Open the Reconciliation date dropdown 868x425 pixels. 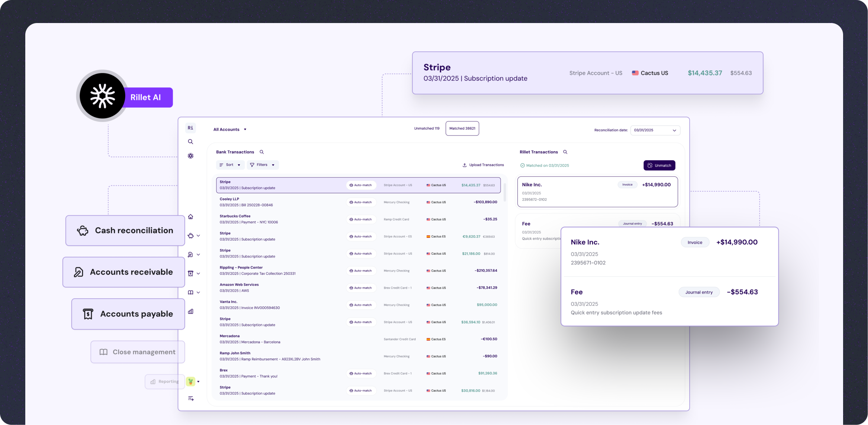pyautogui.click(x=655, y=130)
